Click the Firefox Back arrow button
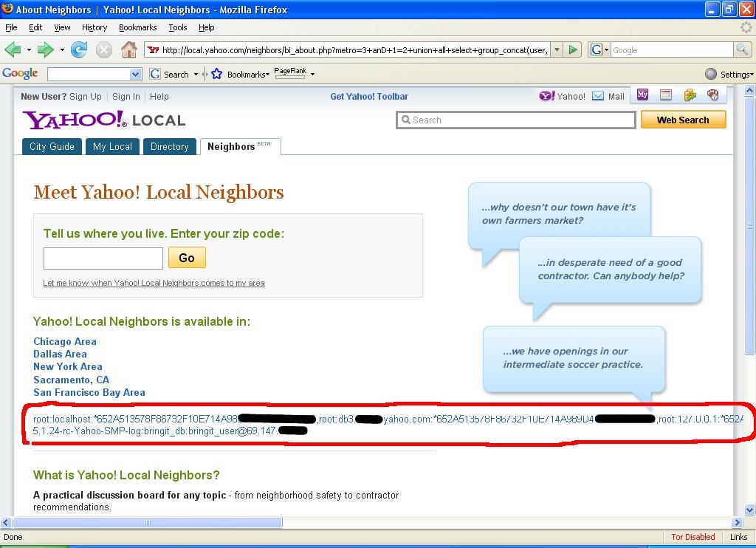This screenshot has height=548, width=756. pos(13,49)
